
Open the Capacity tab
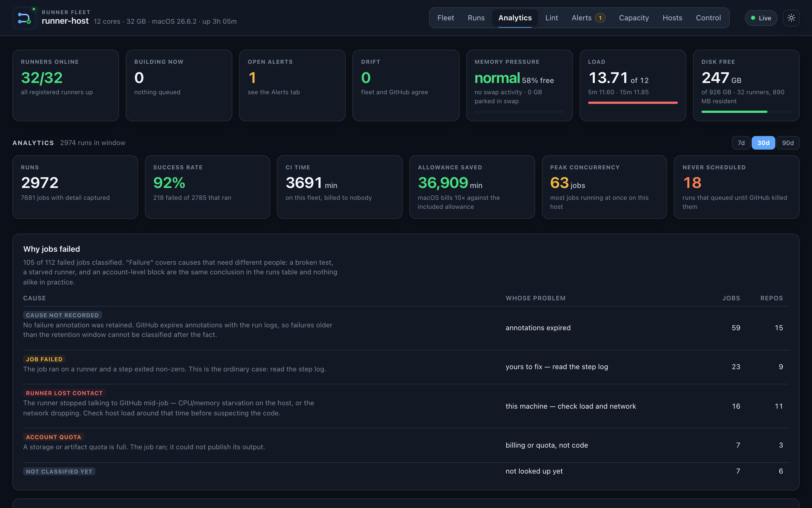coord(634,18)
